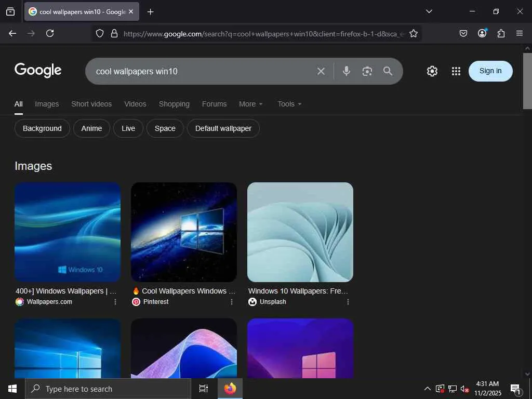Open Task View on taskbar
Screen dimensions: 532x399
click(204, 389)
